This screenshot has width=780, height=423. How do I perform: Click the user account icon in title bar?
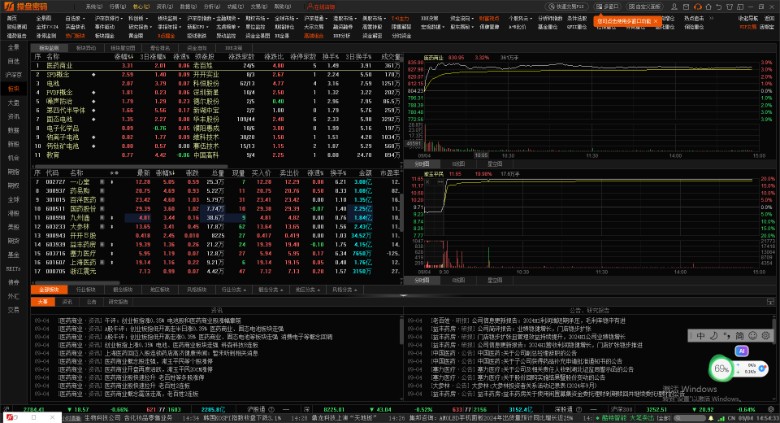676,6
